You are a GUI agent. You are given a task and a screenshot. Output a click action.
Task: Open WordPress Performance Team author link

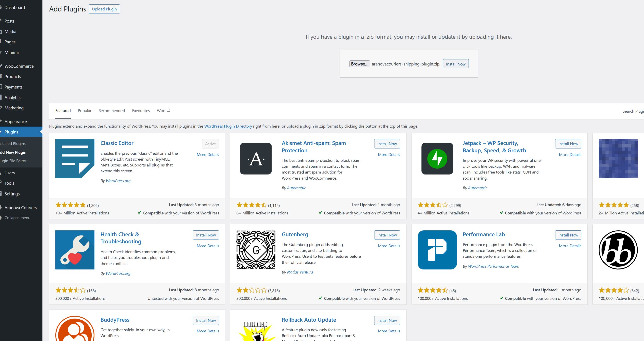[x=494, y=266]
